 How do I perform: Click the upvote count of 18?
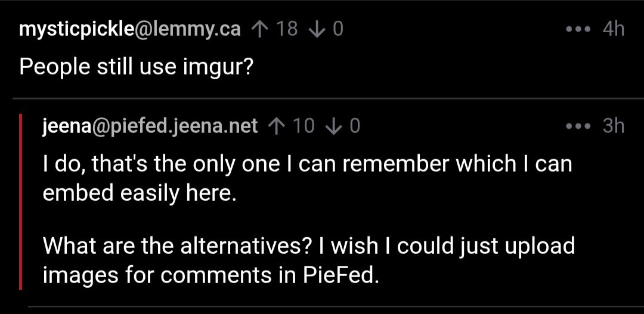pyautogui.click(x=287, y=29)
